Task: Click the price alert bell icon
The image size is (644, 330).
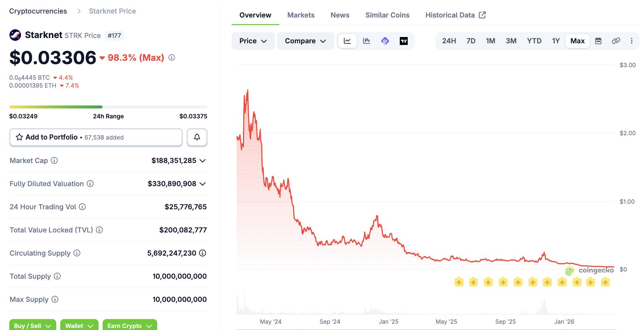Action: click(197, 137)
